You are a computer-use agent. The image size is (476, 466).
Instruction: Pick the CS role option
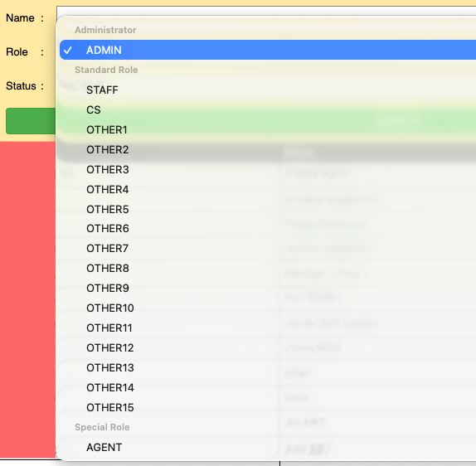pos(268,109)
